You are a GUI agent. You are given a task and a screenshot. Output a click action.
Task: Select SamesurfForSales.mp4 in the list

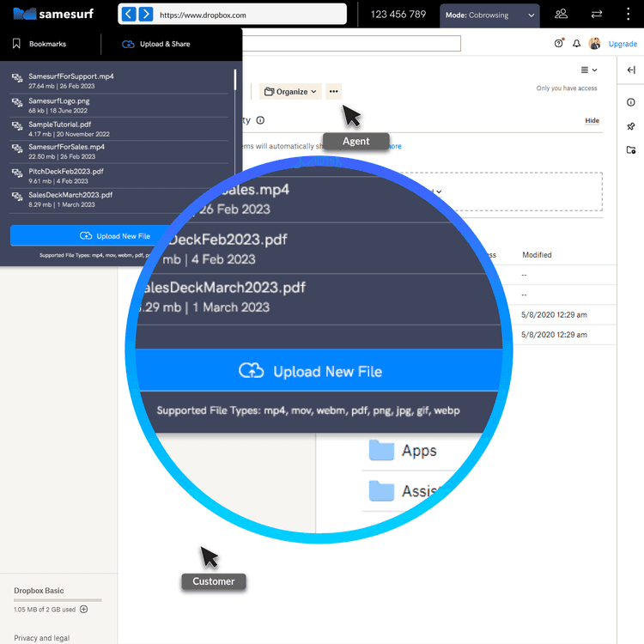119,151
